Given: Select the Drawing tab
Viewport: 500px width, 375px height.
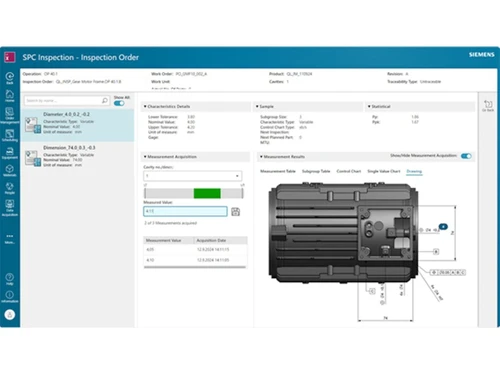Looking at the screenshot, I should coord(414,171).
